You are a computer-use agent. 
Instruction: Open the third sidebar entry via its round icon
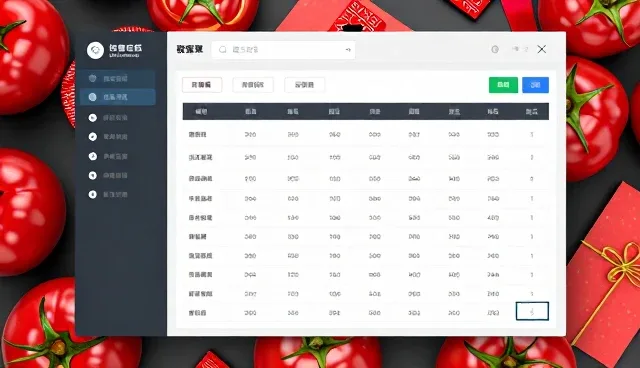[93, 117]
